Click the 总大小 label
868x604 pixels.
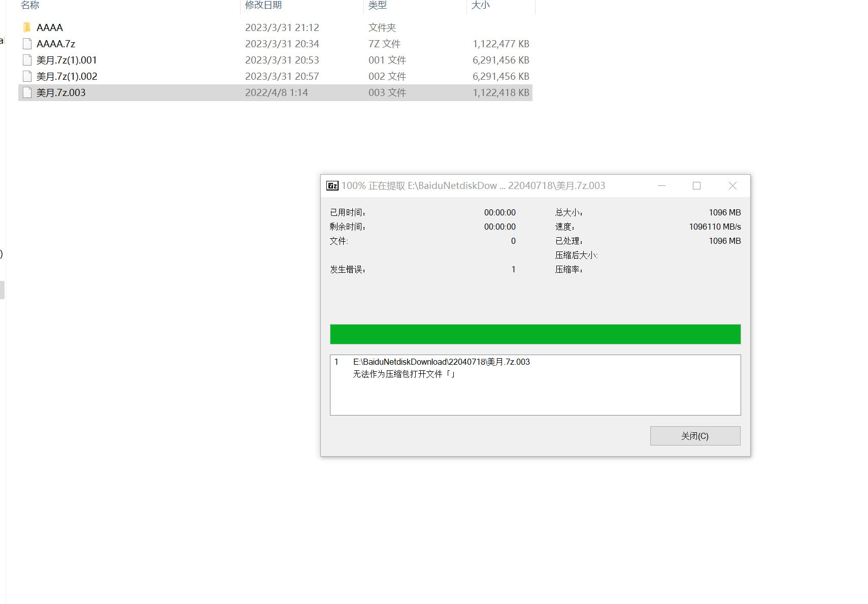(x=569, y=212)
